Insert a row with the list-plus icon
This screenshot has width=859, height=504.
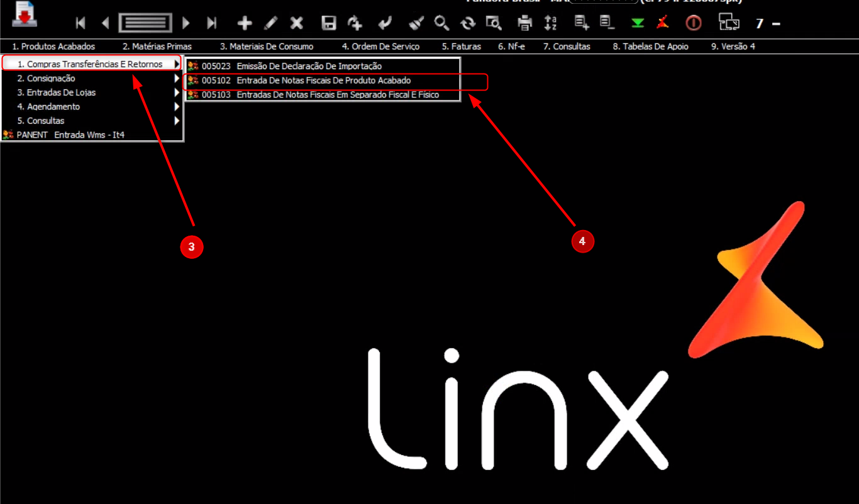[582, 23]
